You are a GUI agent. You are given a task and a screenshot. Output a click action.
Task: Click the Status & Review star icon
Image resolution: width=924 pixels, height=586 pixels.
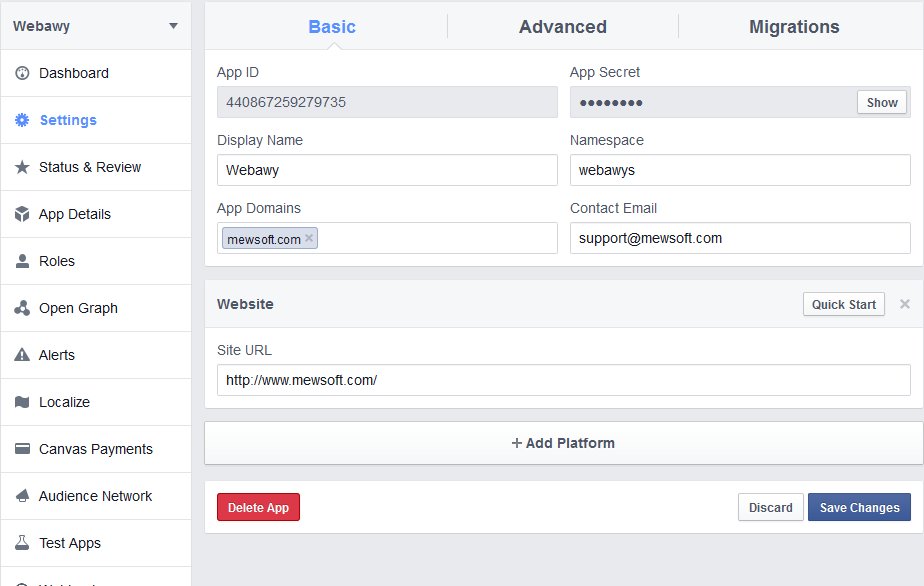[x=22, y=167]
